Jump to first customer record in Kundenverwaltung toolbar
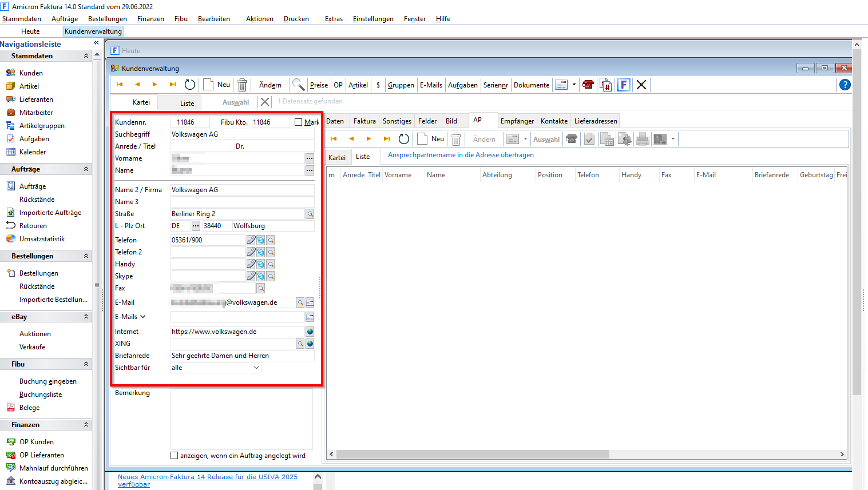Viewport: 868px width, 490px height. pyautogui.click(x=120, y=85)
